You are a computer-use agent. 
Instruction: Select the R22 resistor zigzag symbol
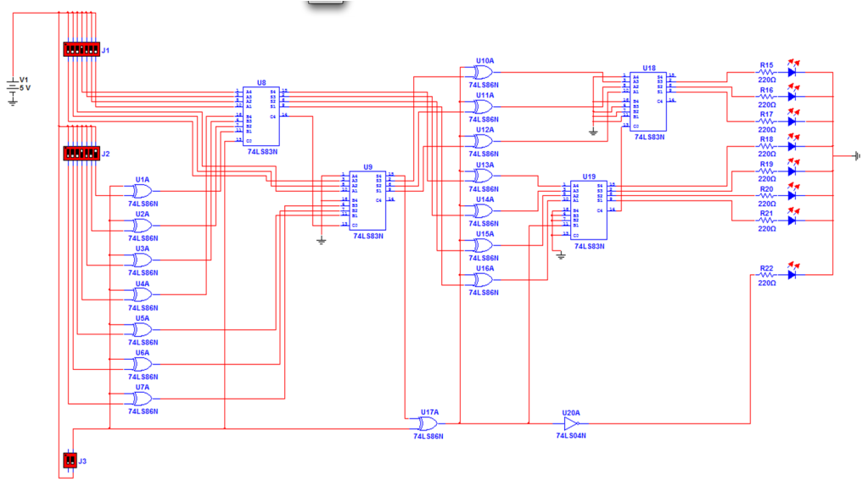click(x=766, y=275)
